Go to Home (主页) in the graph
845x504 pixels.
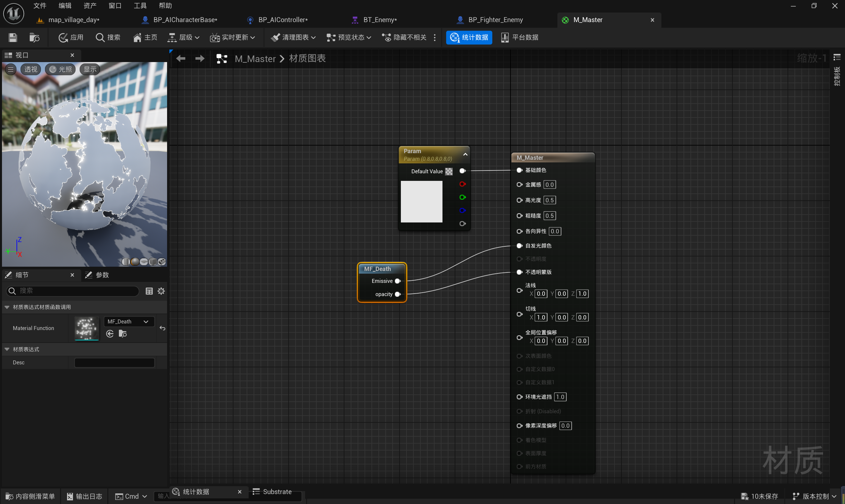pos(145,37)
